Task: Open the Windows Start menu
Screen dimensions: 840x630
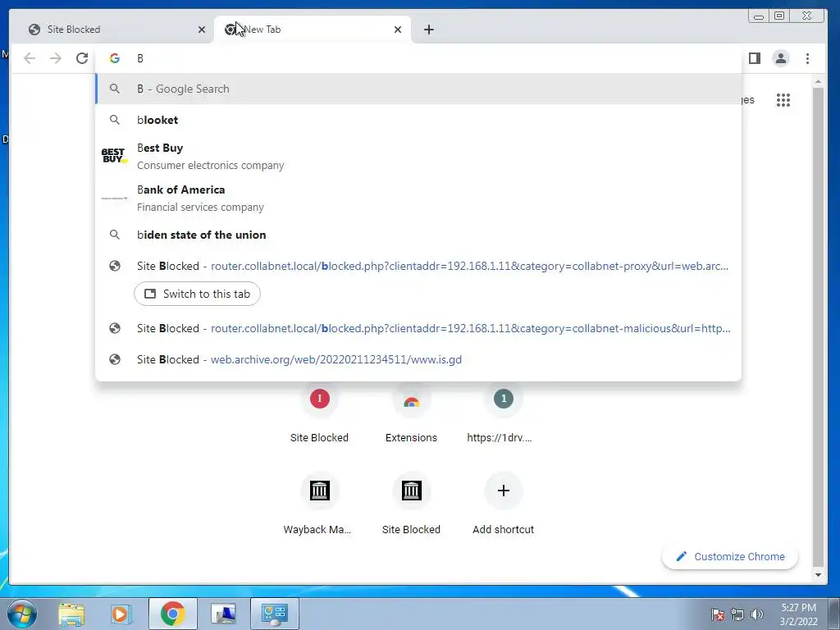Action: (x=21, y=614)
